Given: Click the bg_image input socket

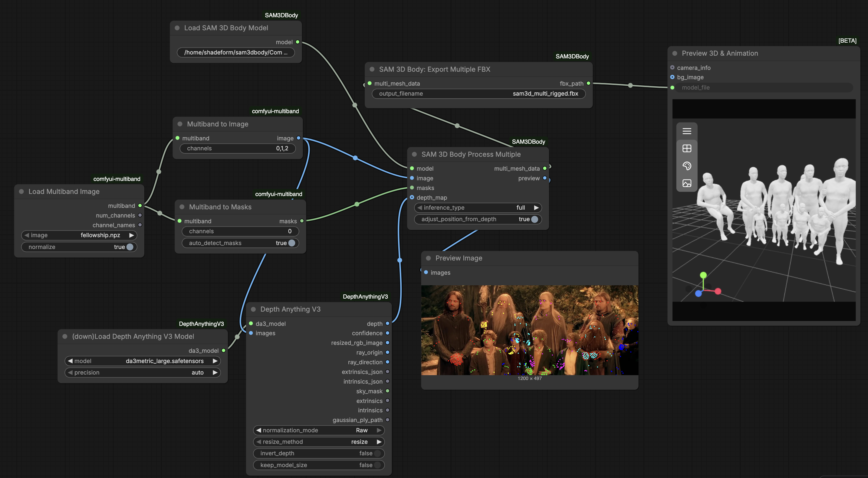Looking at the screenshot, I should click(x=672, y=77).
